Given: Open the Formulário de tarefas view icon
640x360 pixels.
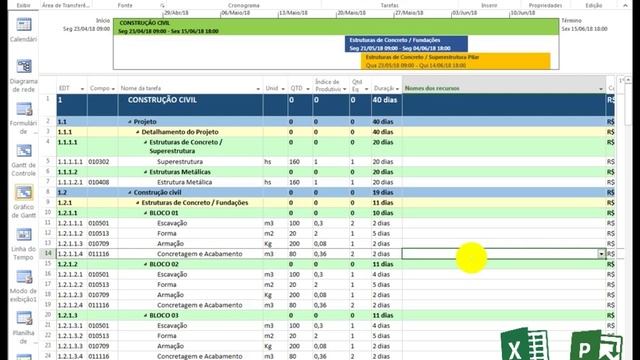Looking at the screenshot, I should [24, 109].
